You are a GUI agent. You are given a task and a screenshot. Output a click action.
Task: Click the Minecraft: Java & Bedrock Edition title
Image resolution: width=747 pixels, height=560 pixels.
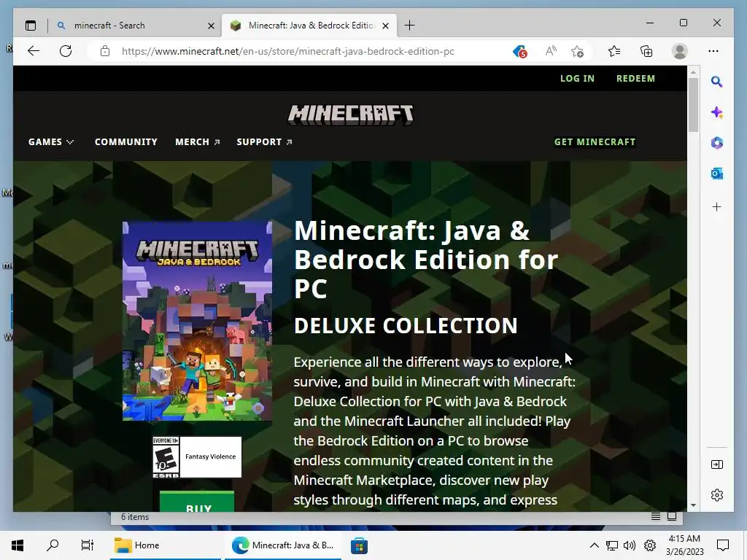point(426,260)
